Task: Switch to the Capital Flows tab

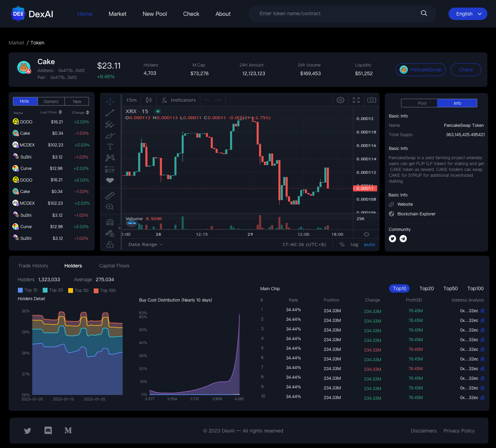Action: pyautogui.click(x=114, y=266)
